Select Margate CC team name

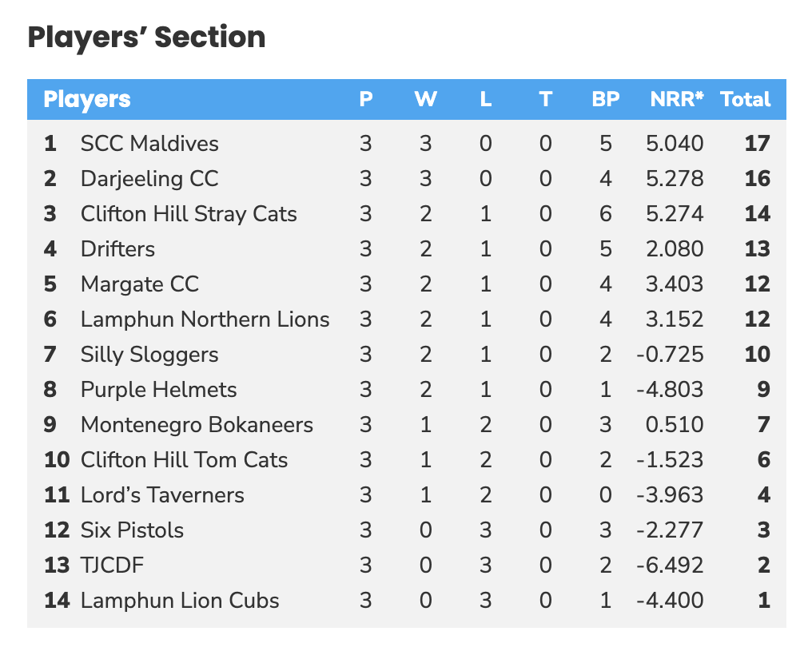140,284
